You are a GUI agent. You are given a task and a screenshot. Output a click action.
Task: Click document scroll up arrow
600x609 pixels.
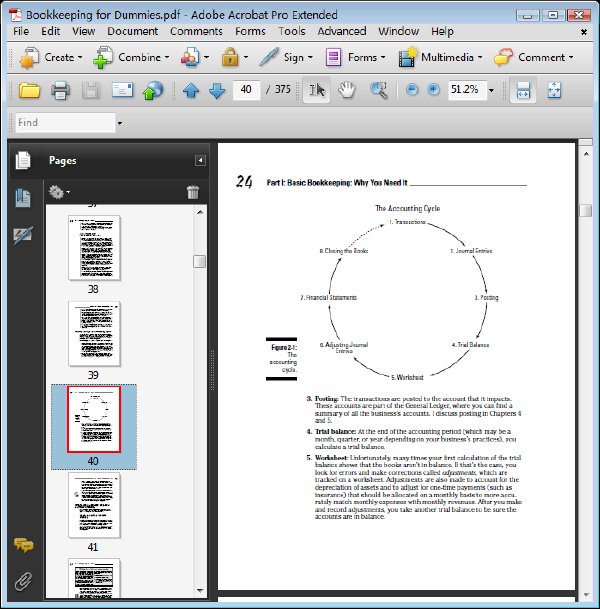point(586,154)
